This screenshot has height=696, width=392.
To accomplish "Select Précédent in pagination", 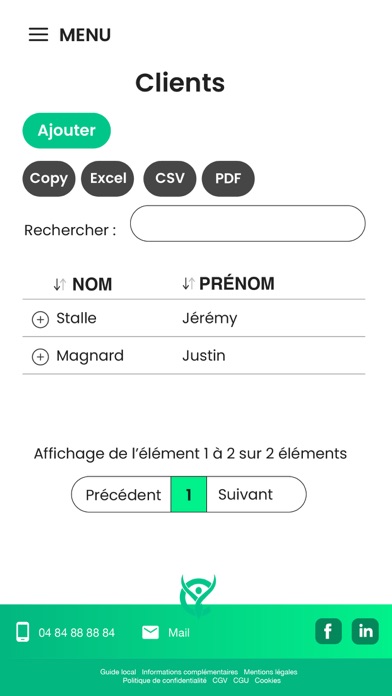I will [121, 494].
